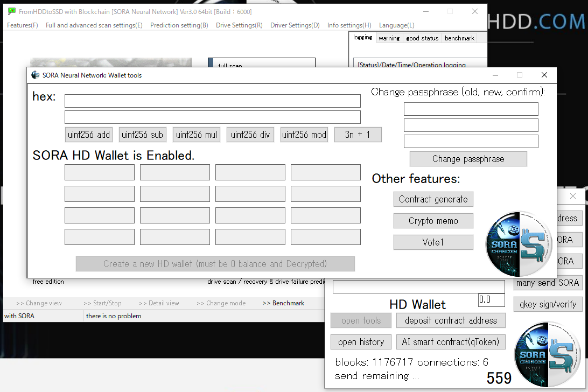Click >> Start/Stop link

click(102, 303)
